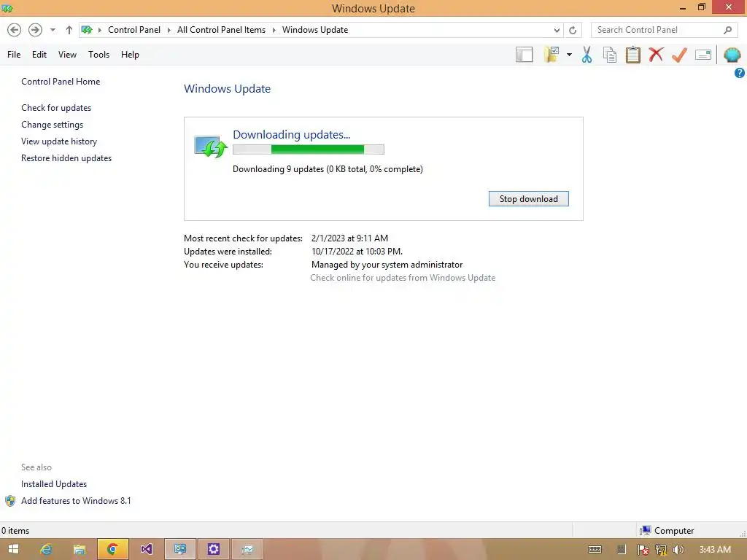Open Change settings link
Screen dimensions: 747x560
click(x=52, y=124)
